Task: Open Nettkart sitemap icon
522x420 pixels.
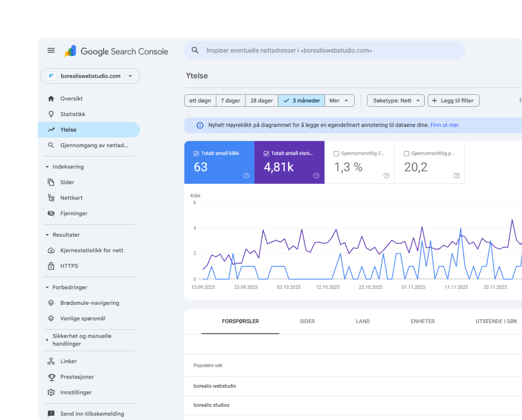Action: pos(51,198)
